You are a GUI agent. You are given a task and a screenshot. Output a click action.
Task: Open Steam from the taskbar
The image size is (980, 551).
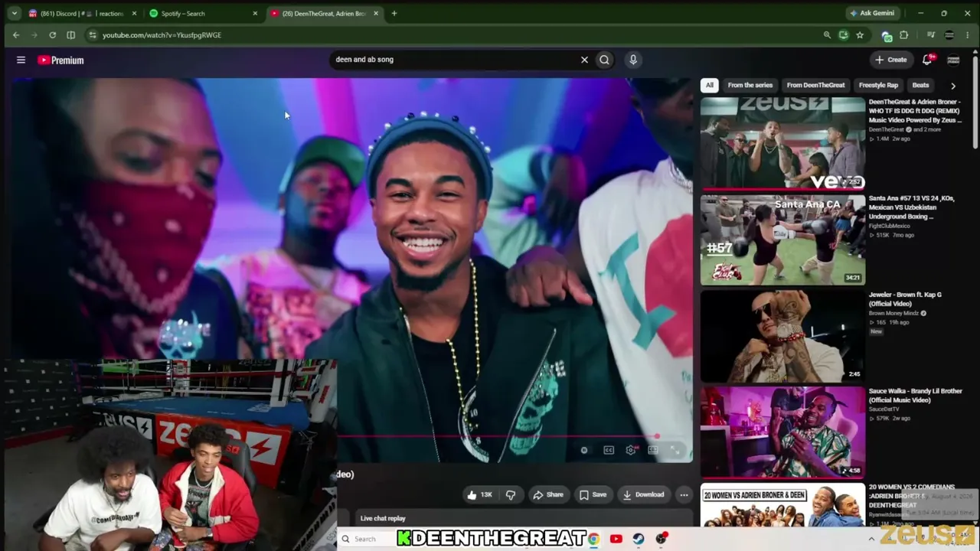639,539
